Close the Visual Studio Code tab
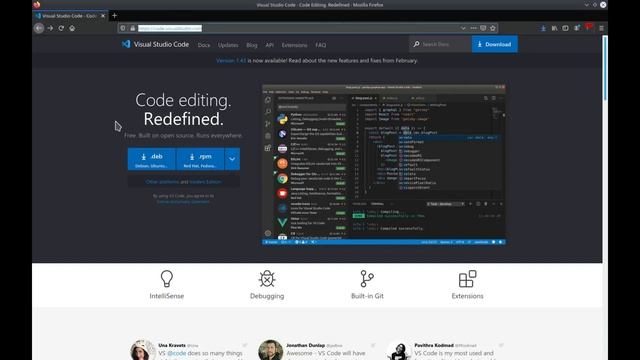Viewport: 640px width, 360px height. (x=103, y=16)
